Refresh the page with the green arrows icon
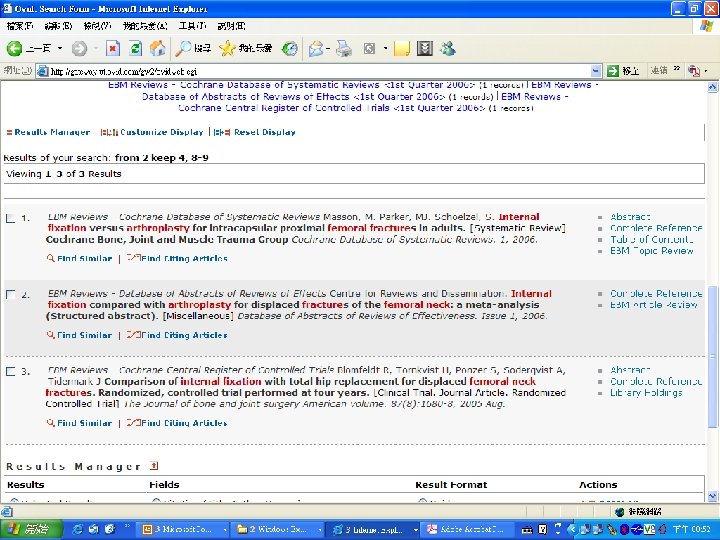 (x=135, y=48)
